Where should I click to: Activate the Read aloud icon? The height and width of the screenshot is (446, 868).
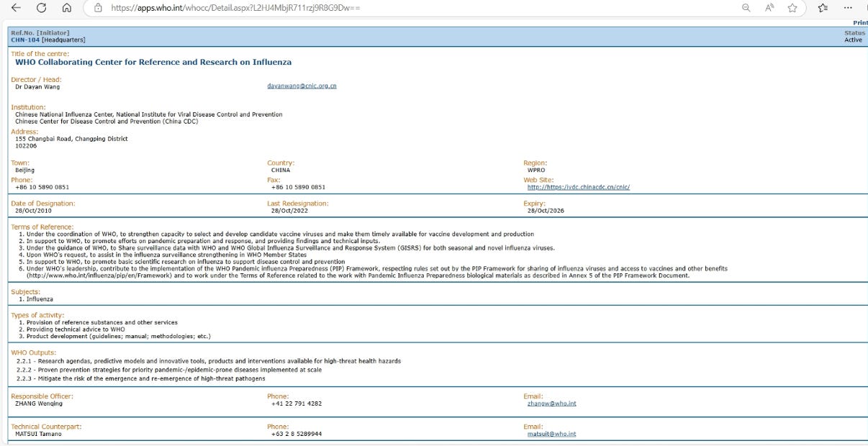[769, 8]
